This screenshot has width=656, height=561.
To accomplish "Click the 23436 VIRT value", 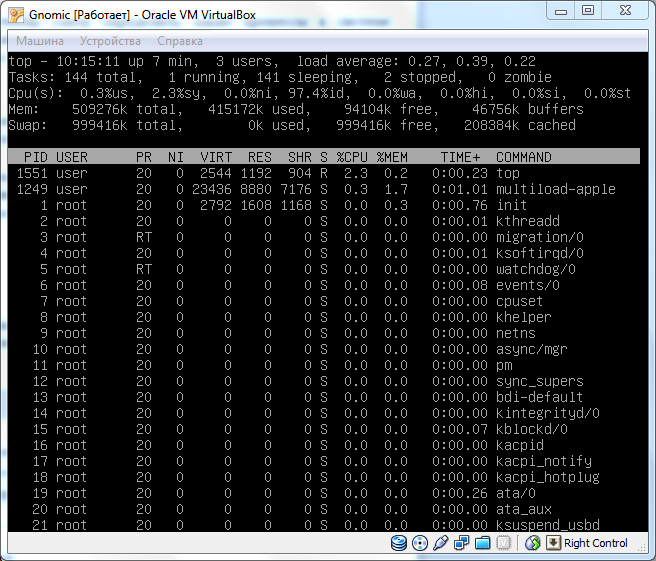I will (x=212, y=189).
